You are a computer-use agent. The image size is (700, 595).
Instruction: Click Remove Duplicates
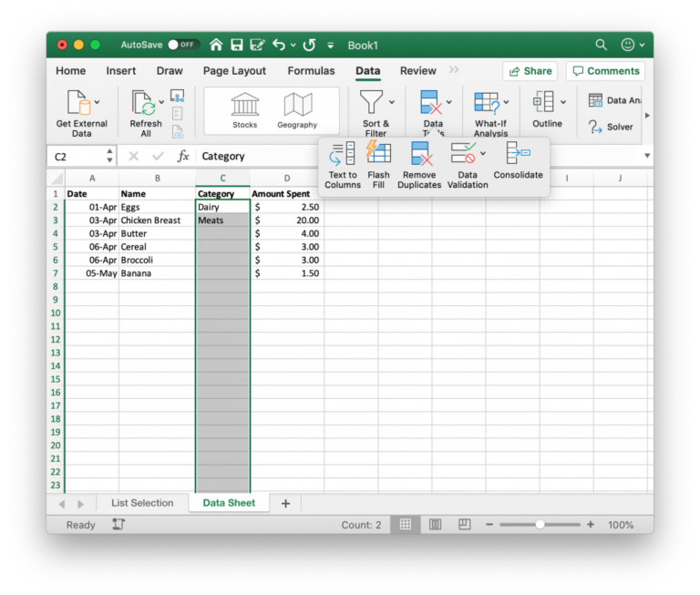[x=419, y=165]
